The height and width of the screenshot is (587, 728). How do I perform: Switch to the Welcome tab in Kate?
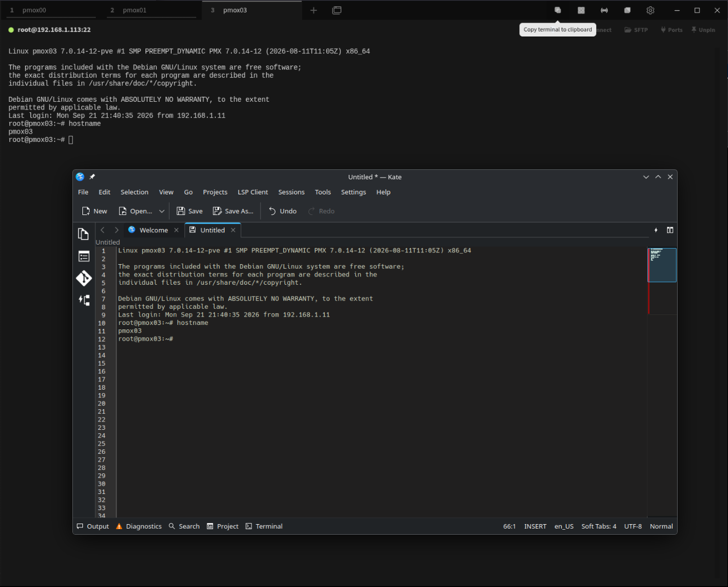[x=154, y=230]
